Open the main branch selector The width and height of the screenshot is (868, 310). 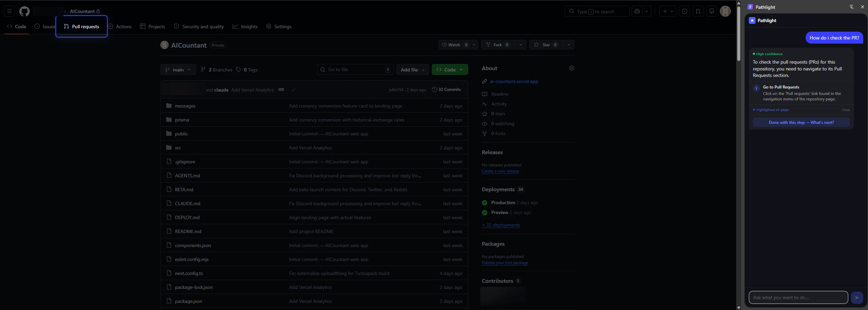(178, 69)
